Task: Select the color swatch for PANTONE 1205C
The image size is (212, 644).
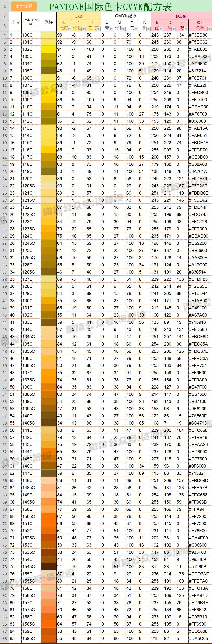Action: tap(49, 186)
